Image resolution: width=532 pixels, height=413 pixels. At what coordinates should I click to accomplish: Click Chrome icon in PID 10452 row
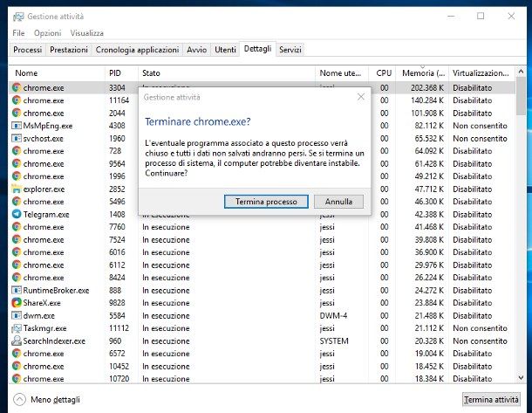17,366
